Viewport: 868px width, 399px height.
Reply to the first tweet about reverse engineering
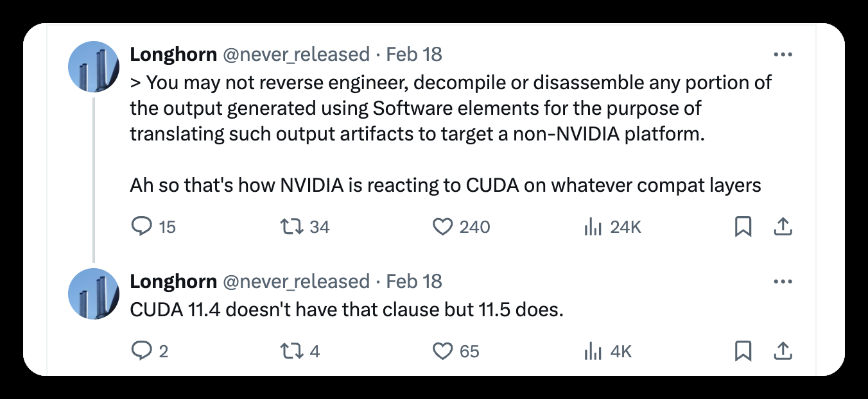pos(141,226)
